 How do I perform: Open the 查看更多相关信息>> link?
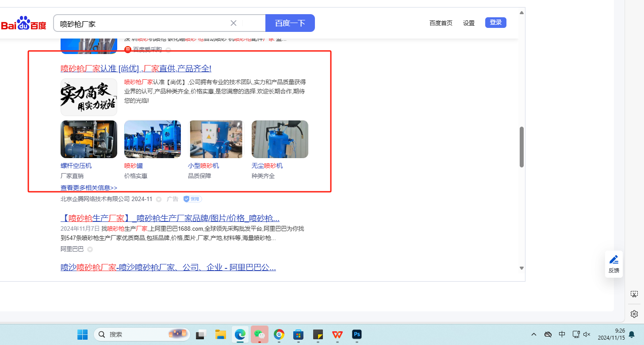(89, 188)
